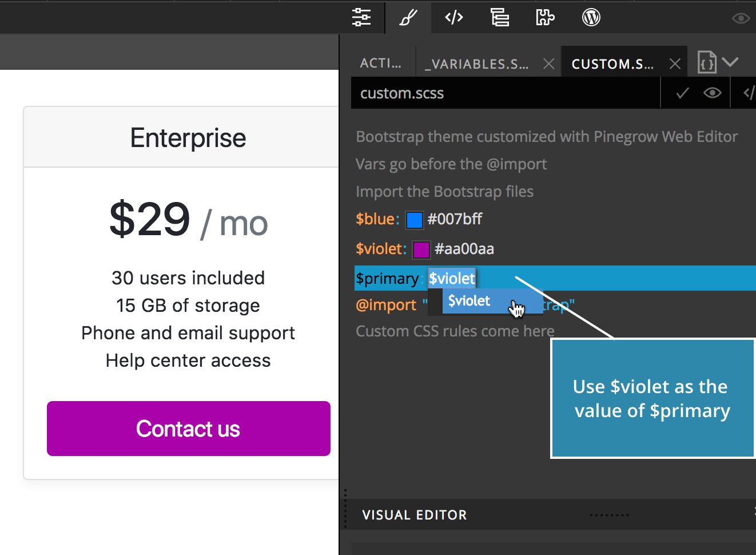This screenshot has width=756, height=555.
Task: Open the code editor panel icon
Action: [454, 17]
